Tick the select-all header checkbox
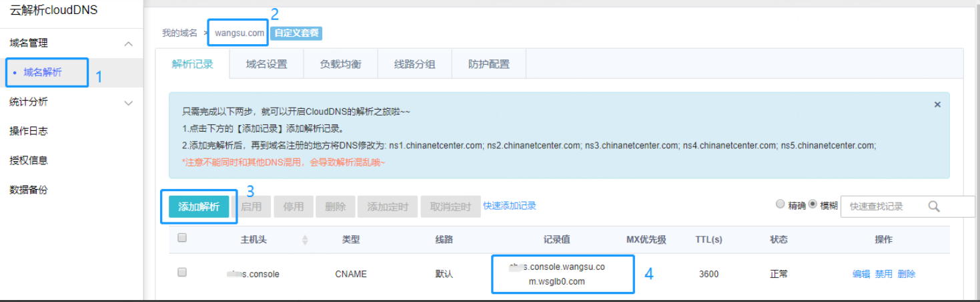The width and height of the screenshot is (980, 302). 182,238
